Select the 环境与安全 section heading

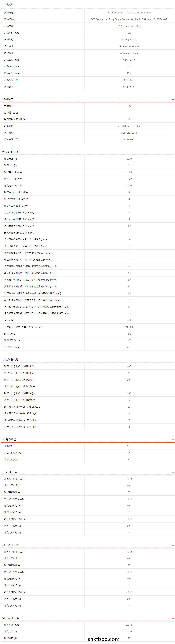click(9, 439)
